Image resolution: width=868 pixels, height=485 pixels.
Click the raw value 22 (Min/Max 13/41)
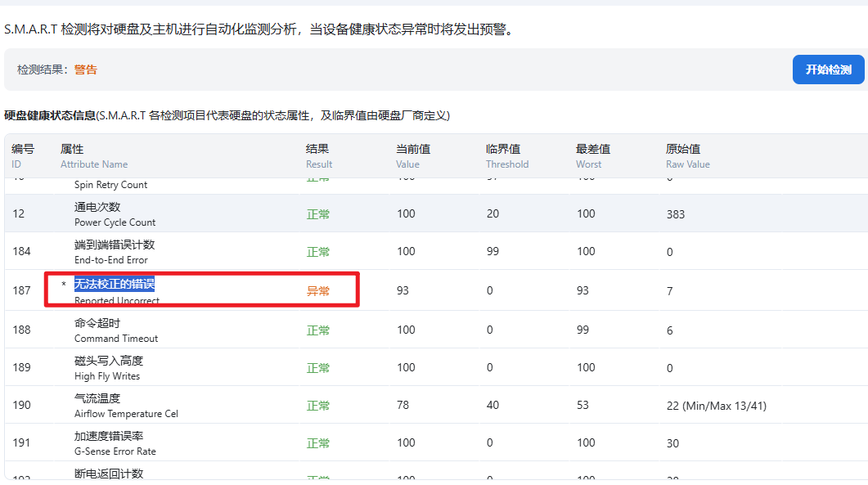pos(716,406)
